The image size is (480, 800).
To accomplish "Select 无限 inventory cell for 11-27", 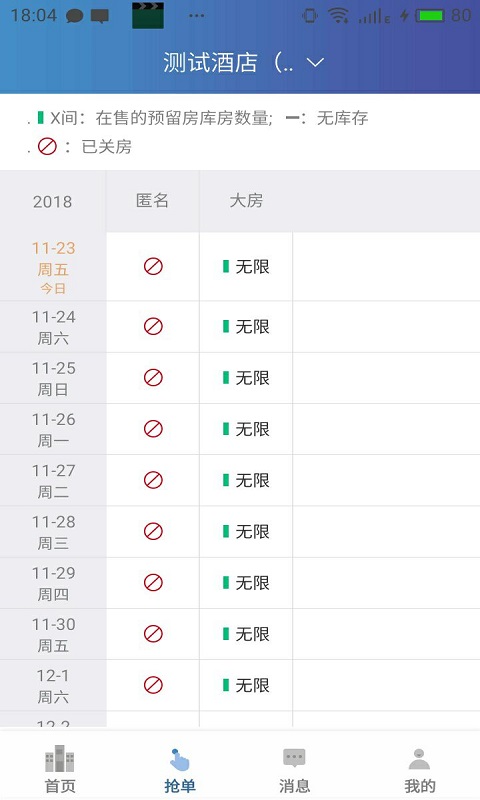I will tap(246, 480).
